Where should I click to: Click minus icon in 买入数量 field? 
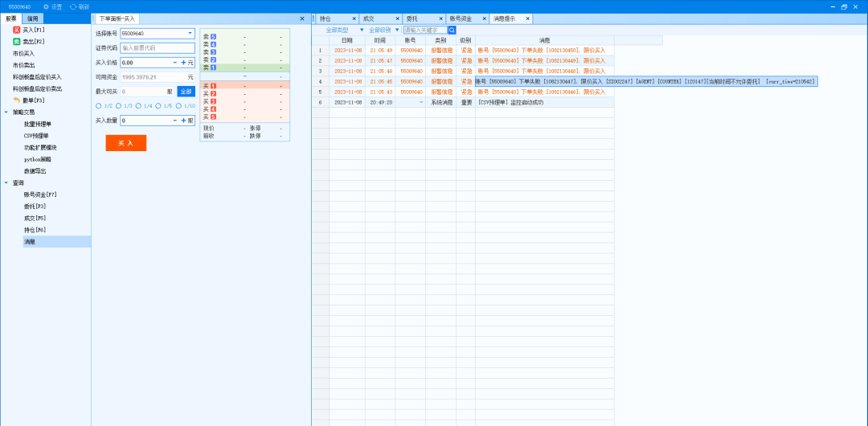pyautogui.click(x=175, y=121)
